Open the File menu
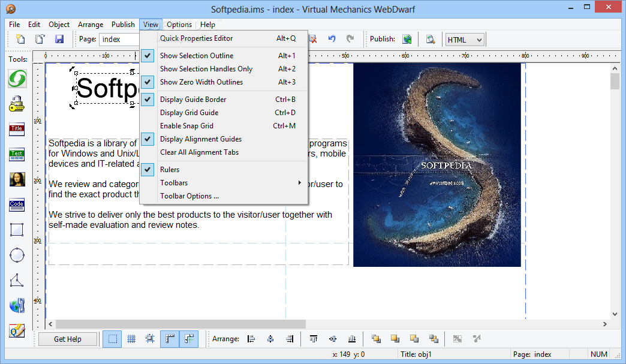Image resolution: width=626 pixels, height=364 pixels. pyautogui.click(x=14, y=25)
